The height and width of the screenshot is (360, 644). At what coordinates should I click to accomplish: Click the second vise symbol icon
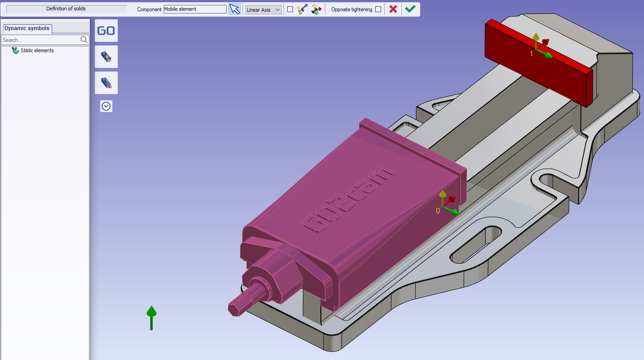point(106,83)
